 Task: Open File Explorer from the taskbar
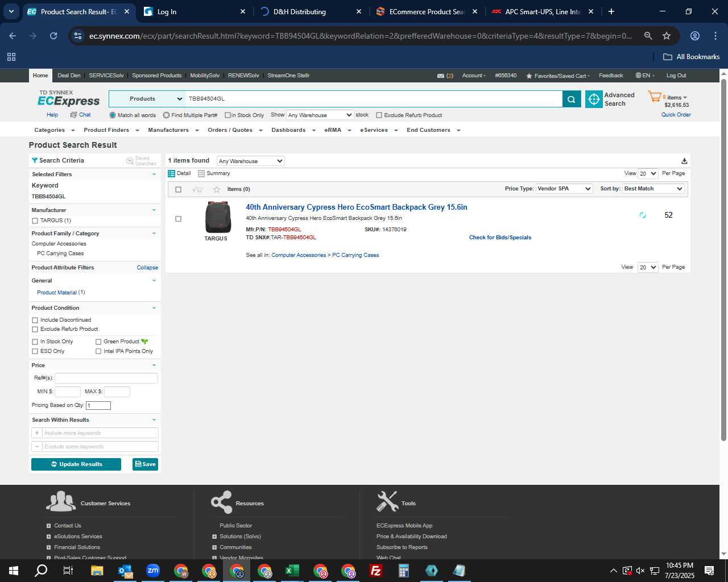(x=97, y=571)
